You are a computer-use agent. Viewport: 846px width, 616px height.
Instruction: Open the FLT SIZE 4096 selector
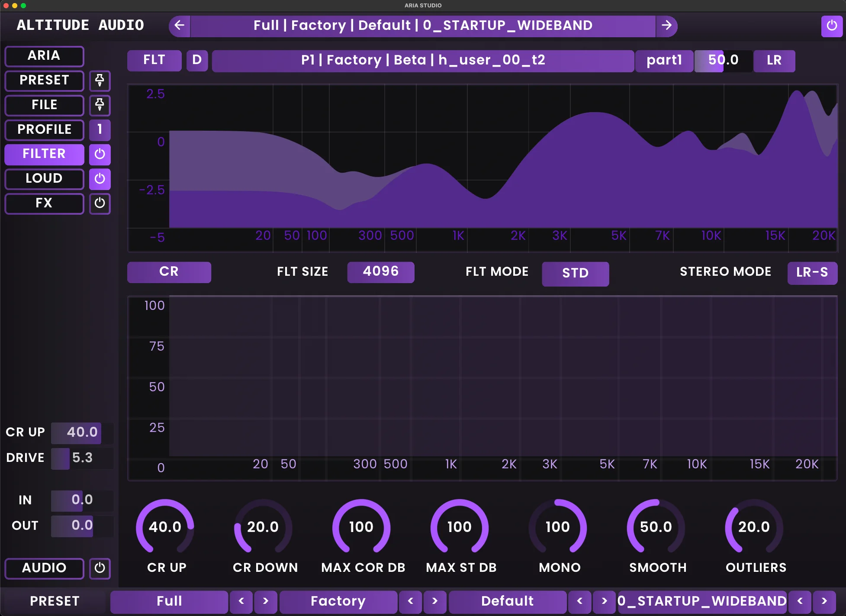(x=381, y=272)
